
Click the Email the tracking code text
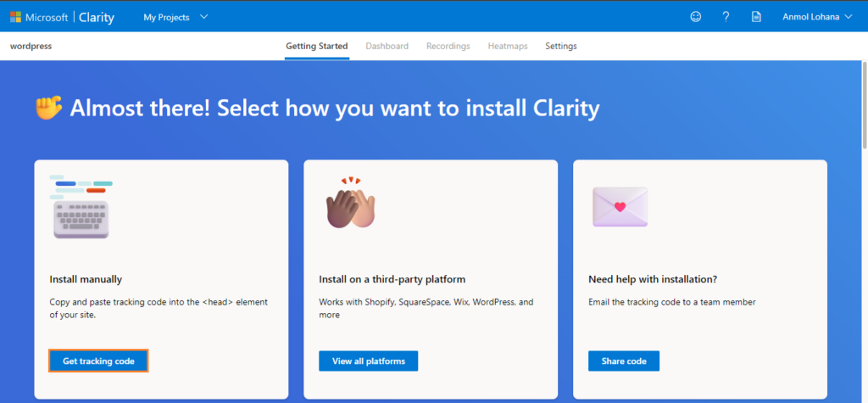click(x=671, y=302)
